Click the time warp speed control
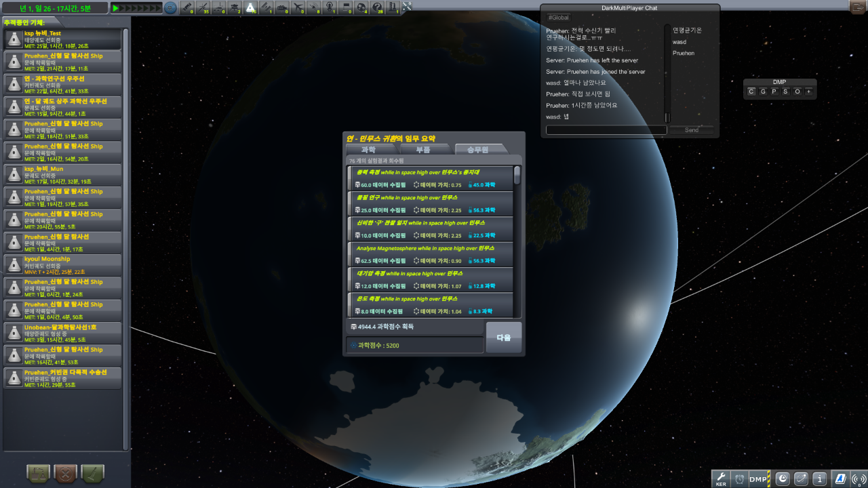The width and height of the screenshot is (868, 488). click(x=136, y=8)
